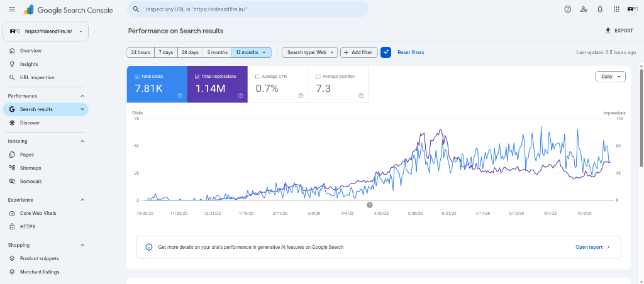Click the Reset filters link
The image size is (644, 284).
point(411,53)
